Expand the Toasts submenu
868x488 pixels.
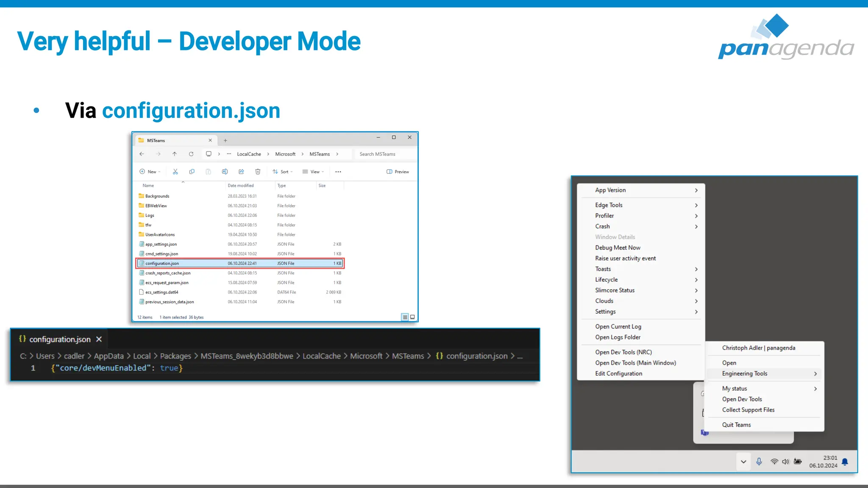click(x=641, y=269)
